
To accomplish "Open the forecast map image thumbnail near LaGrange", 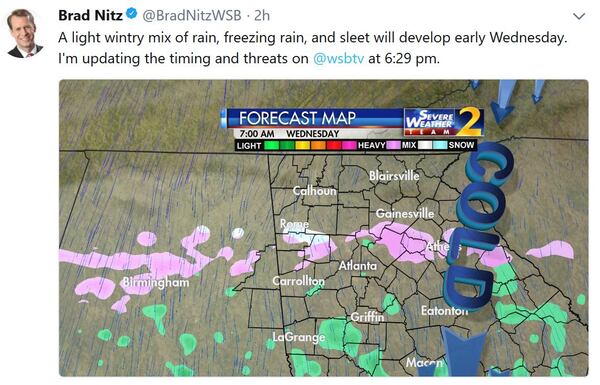I will (324, 228).
